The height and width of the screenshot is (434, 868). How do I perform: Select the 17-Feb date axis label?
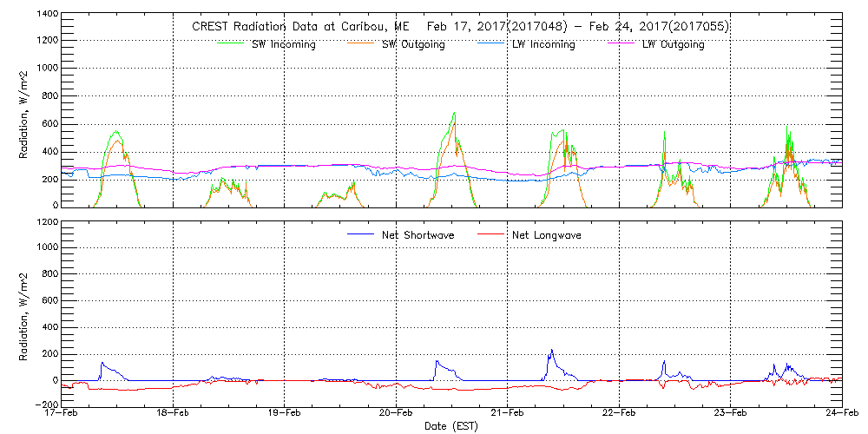pyautogui.click(x=62, y=414)
